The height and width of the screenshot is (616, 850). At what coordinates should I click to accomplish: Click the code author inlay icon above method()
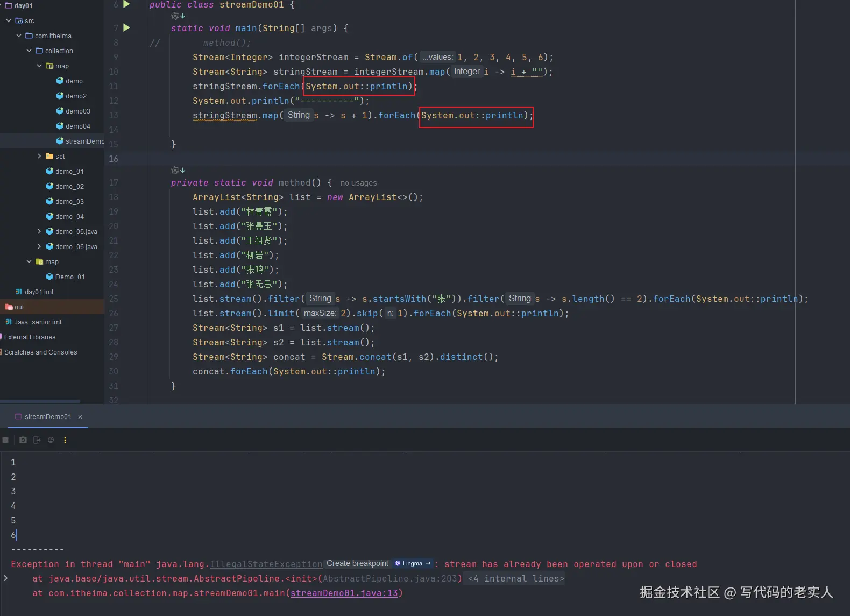coord(178,170)
